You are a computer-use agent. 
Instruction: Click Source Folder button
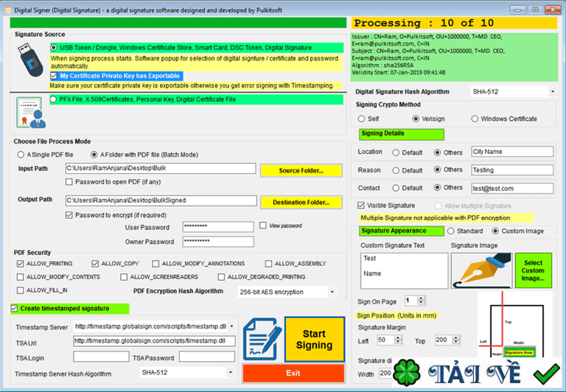[x=301, y=170]
